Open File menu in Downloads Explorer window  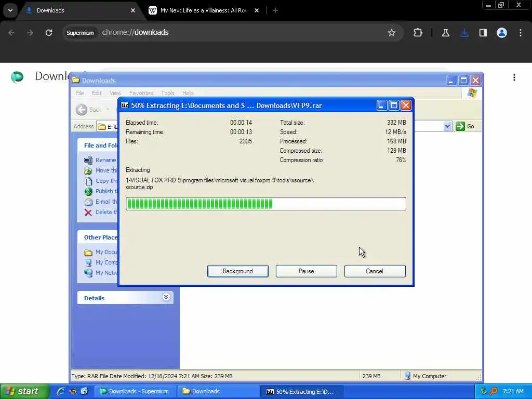79,93
